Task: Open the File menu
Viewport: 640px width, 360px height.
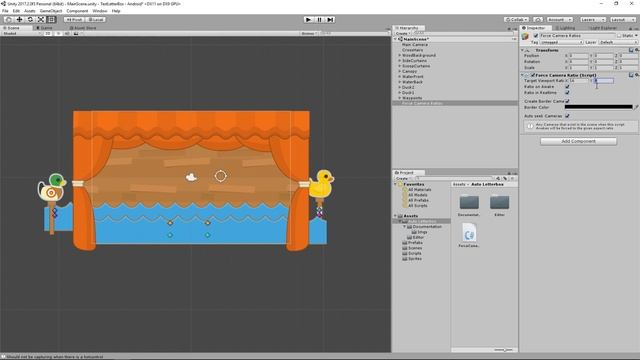Action: pyautogui.click(x=5, y=11)
